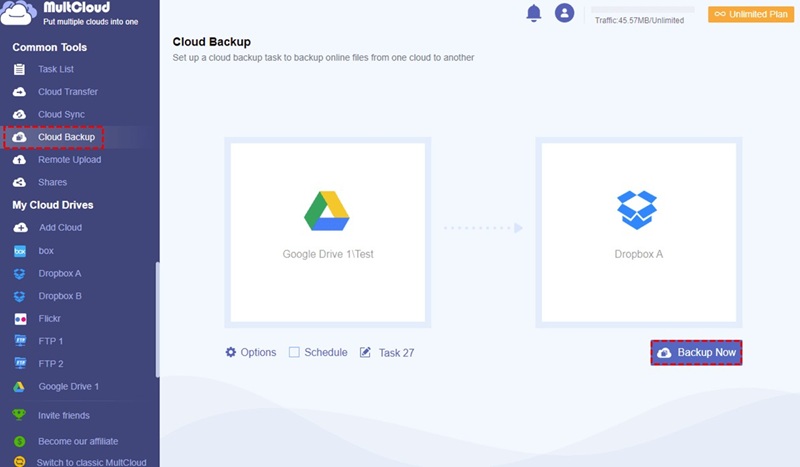Enable the Schedule checkbox
Image resolution: width=800 pixels, height=467 pixels.
pyautogui.click(x=294, y=352)
